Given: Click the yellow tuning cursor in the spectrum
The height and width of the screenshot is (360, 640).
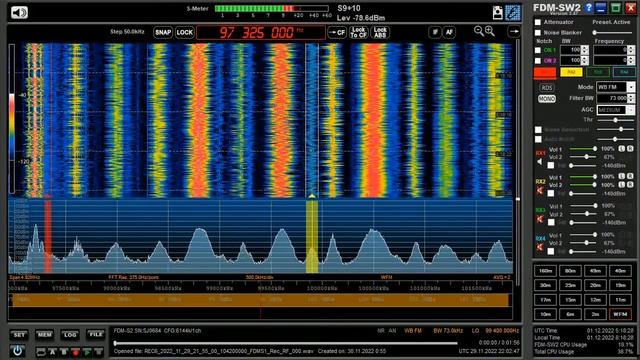Looking at the screenshot, I should click(x=312, y=236).
